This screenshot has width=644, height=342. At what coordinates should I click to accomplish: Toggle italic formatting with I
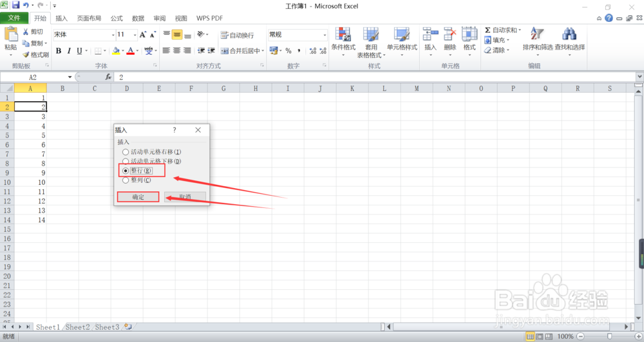pyautogui.click(x=69, y=51)
